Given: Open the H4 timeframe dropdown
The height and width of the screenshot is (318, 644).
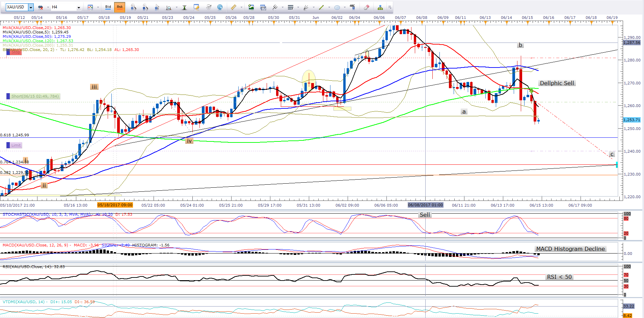Looking at the screenshot, I should click(x=79, y=7).
